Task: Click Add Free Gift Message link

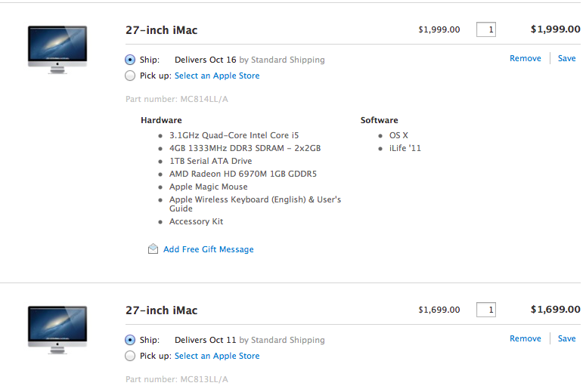Action: [209, 249]
